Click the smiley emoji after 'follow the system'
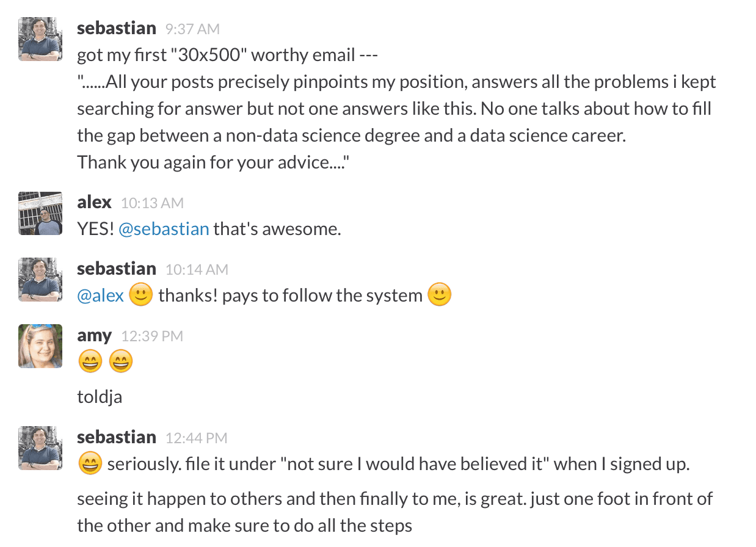Screen dimensions: 756x547 [440, 295]
